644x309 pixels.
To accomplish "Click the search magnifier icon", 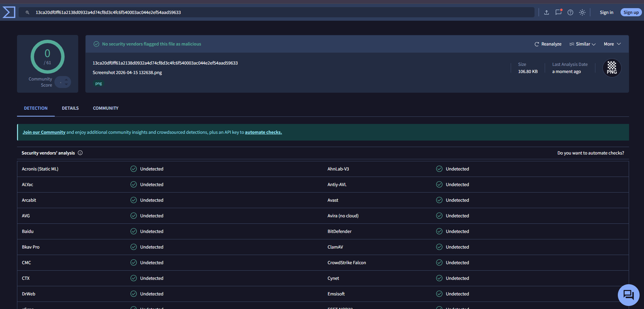I will 27,12.
